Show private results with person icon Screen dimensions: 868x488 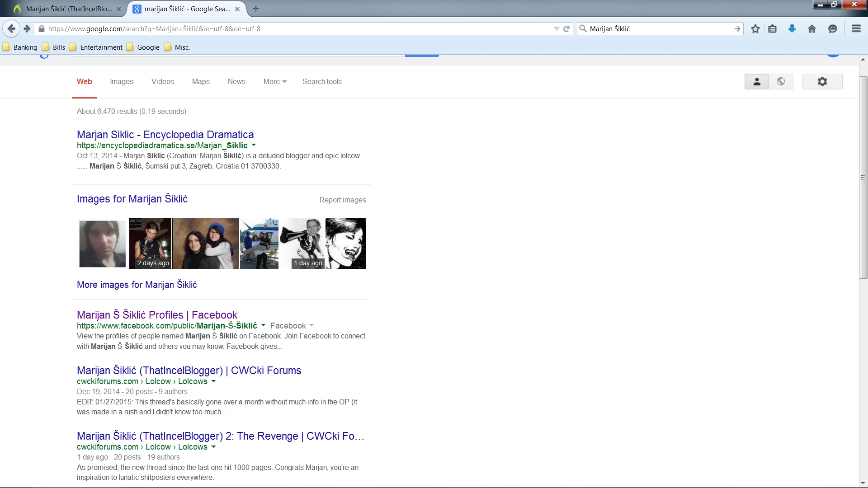click(x=757, y=81)
